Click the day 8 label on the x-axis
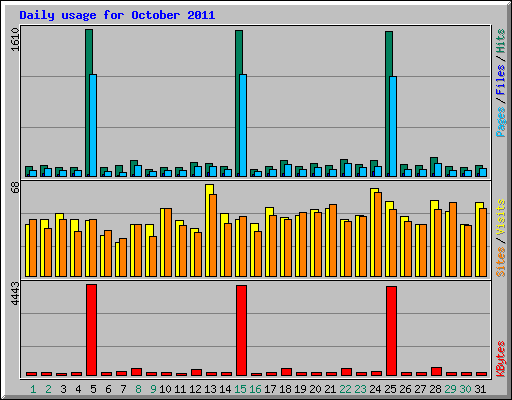Screen dimensions: 512x400 tap(138, 389)
